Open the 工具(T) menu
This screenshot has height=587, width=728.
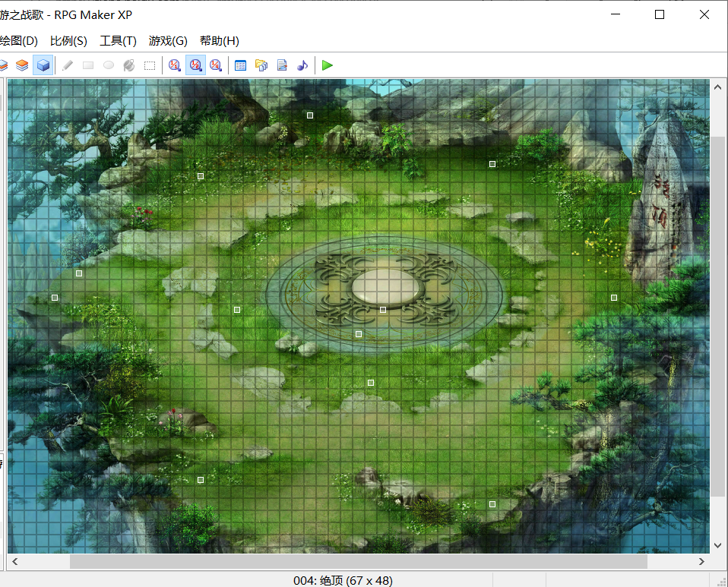coord(118,41)
